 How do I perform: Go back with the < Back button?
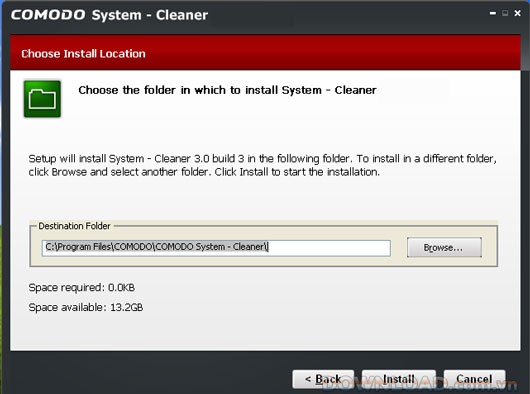click(323, 379)
